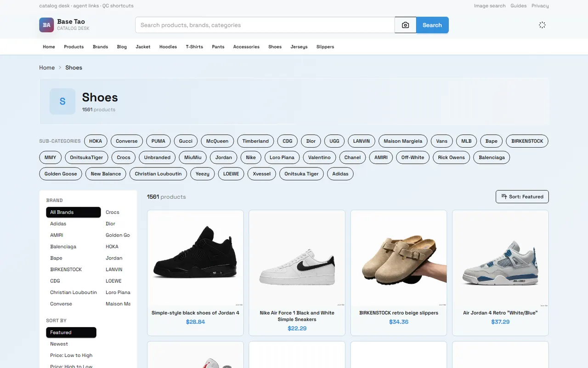Click the Home breadcrumb link
588x368 pixels.
tap(47, 68)
